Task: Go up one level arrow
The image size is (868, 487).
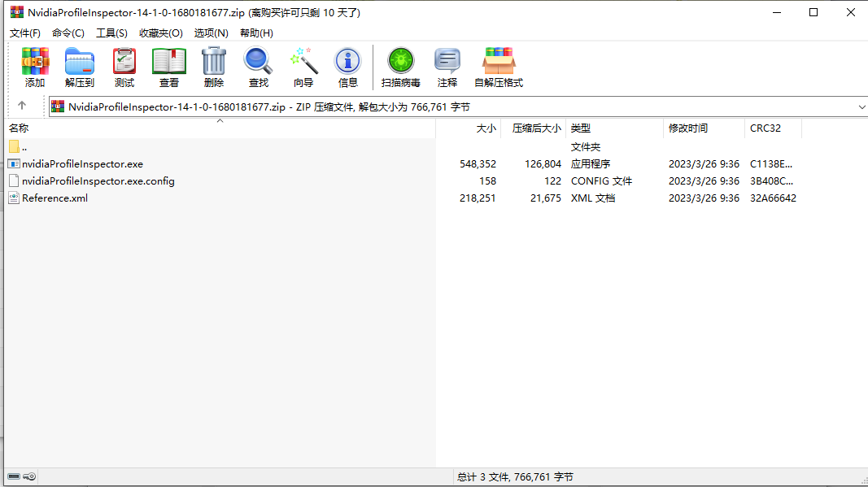Action: (22, 105)
